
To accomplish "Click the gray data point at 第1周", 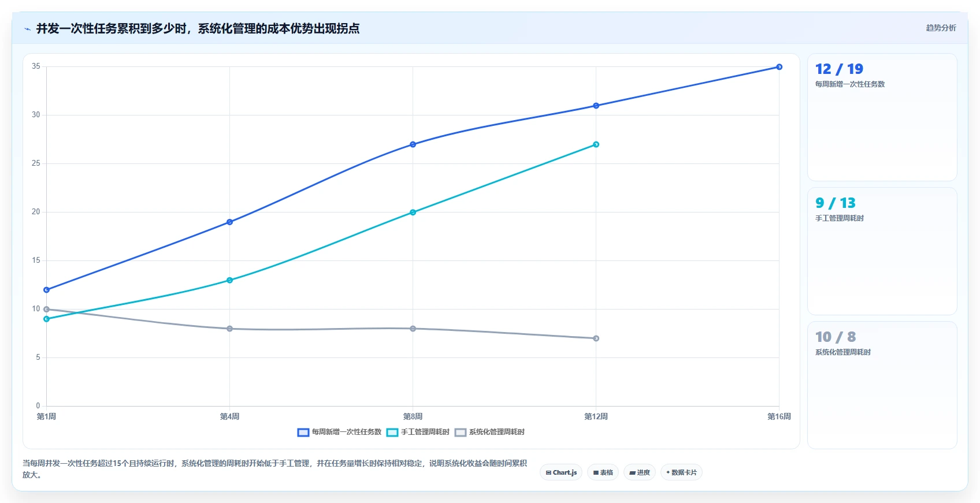I will click(x=47, y=310).
